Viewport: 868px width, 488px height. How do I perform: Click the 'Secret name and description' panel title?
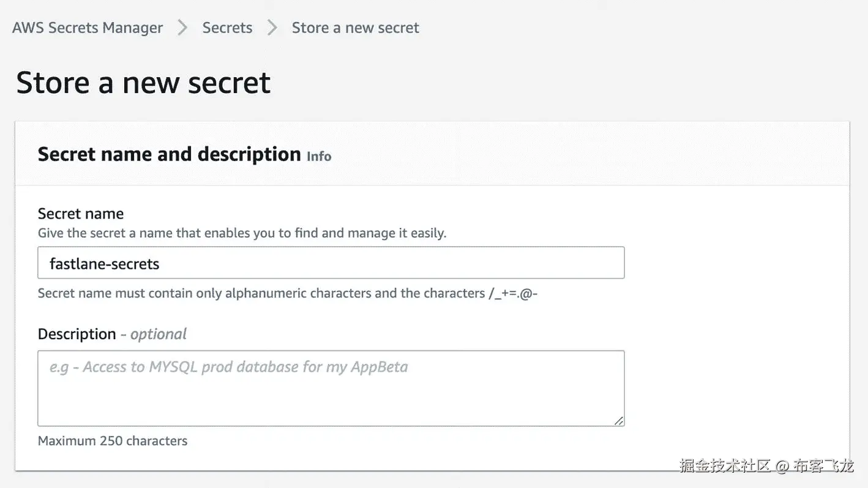[x=169, y=154]
